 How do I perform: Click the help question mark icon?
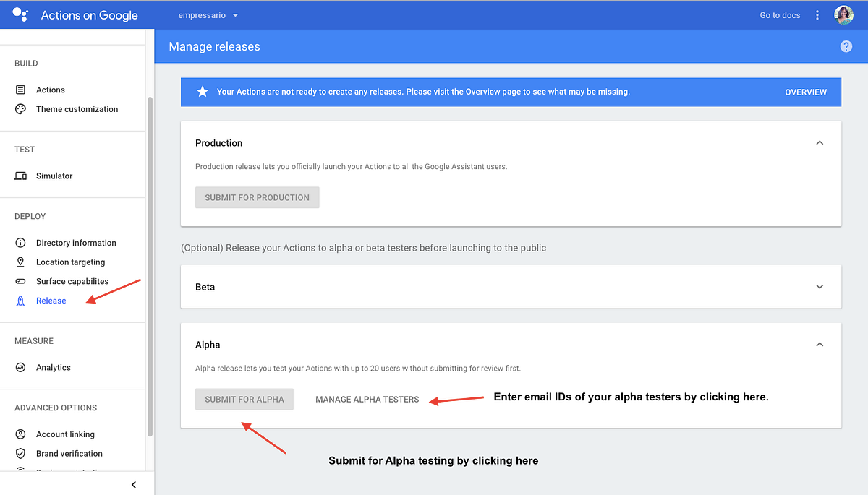tap(846, 46)
